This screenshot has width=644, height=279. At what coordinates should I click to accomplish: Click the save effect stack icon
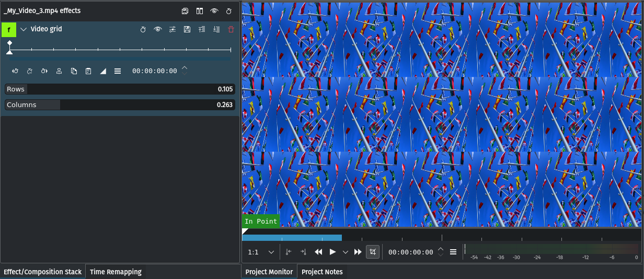pyautogui.click(x=185, y=11)
